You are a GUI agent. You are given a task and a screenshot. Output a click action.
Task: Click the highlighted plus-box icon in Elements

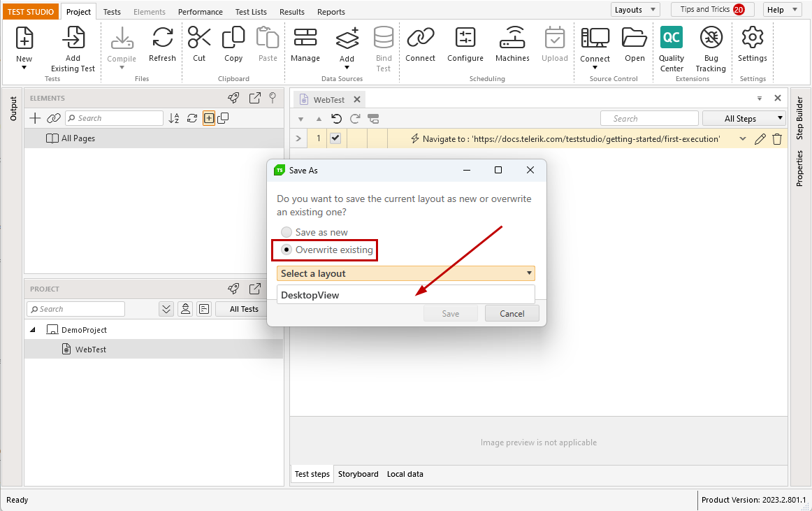[x=209, y=118]
